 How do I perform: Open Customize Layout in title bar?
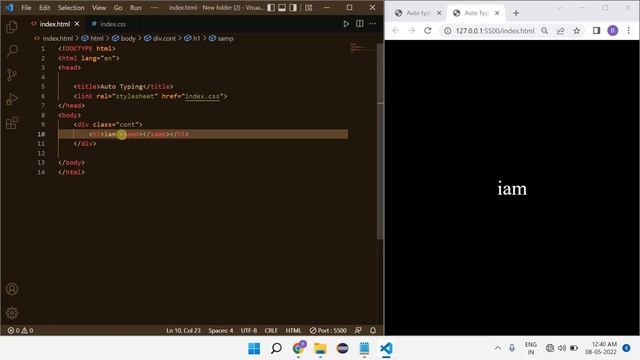(x=309, y=8)
